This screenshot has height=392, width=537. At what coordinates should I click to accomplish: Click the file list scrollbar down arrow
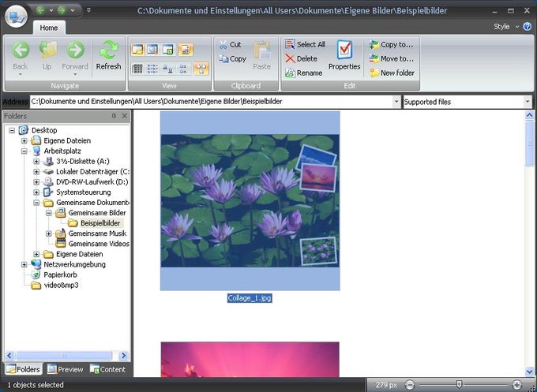[x=529, y=371]
